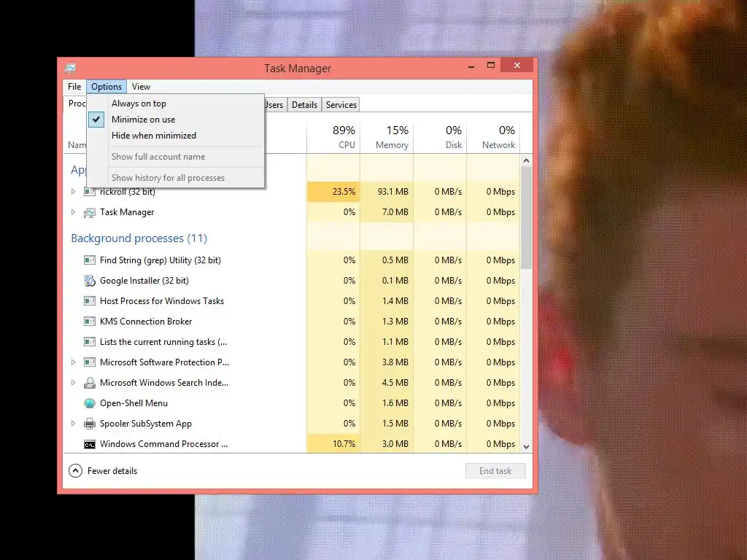Click the Task Manager app row icon
This screenshot has width=747, height=560.
pos(90,212)
